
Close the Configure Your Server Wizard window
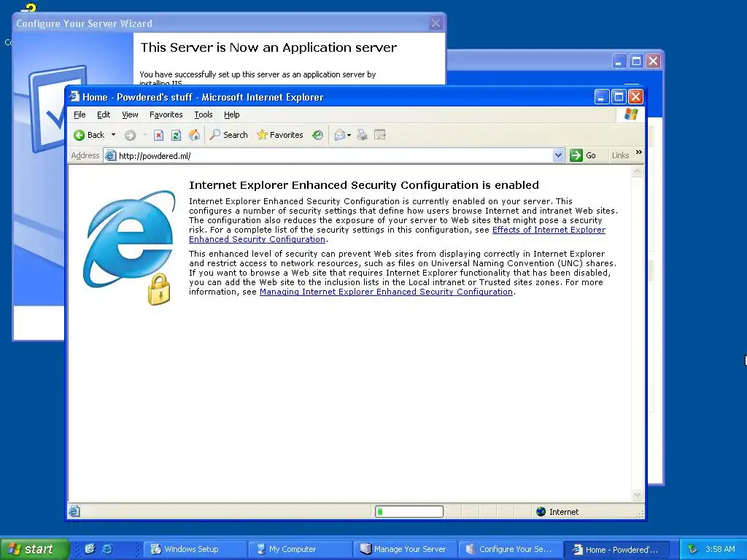pos(436,23)
